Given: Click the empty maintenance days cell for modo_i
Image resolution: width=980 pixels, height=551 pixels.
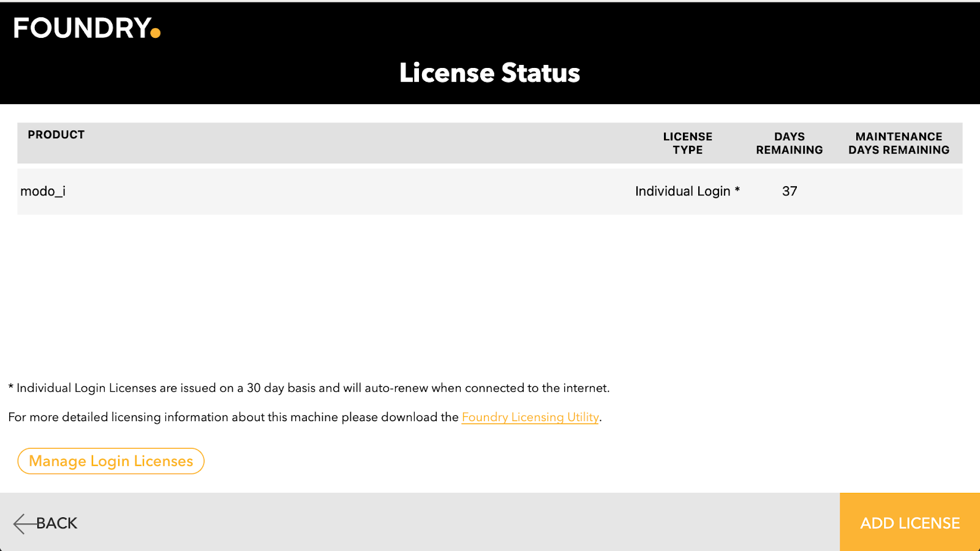Looking at the screenshot, I should click(899, 192).
